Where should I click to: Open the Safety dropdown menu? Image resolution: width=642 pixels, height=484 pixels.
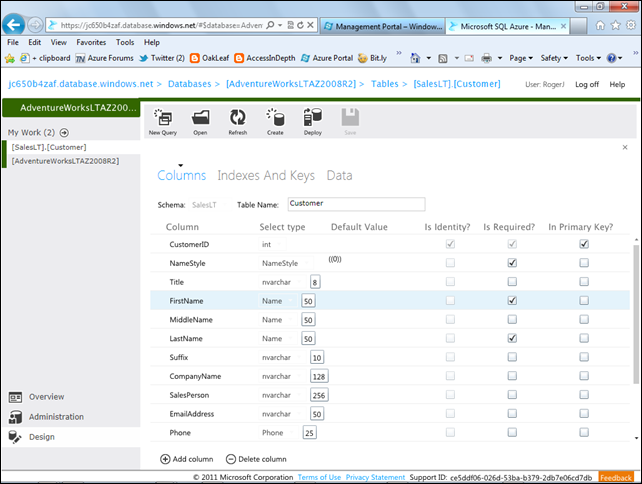(x=554, y=58)
